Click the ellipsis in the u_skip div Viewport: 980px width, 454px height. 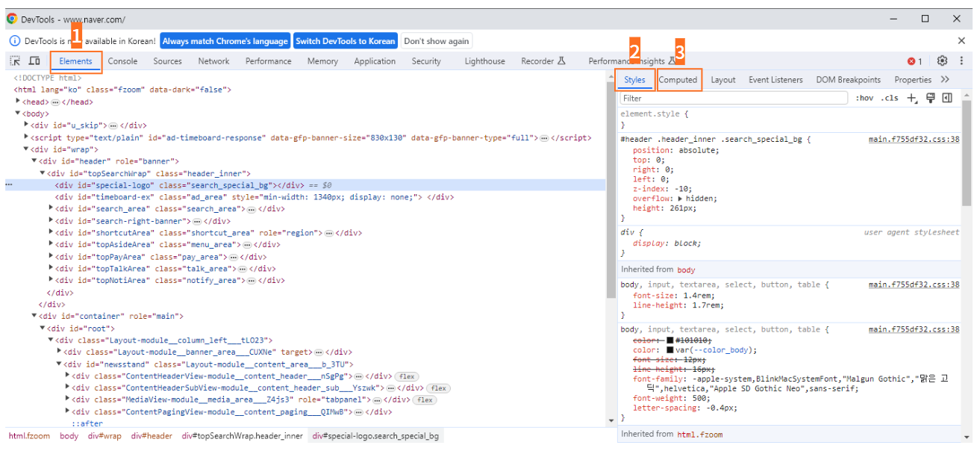click(x=113, y=125)
